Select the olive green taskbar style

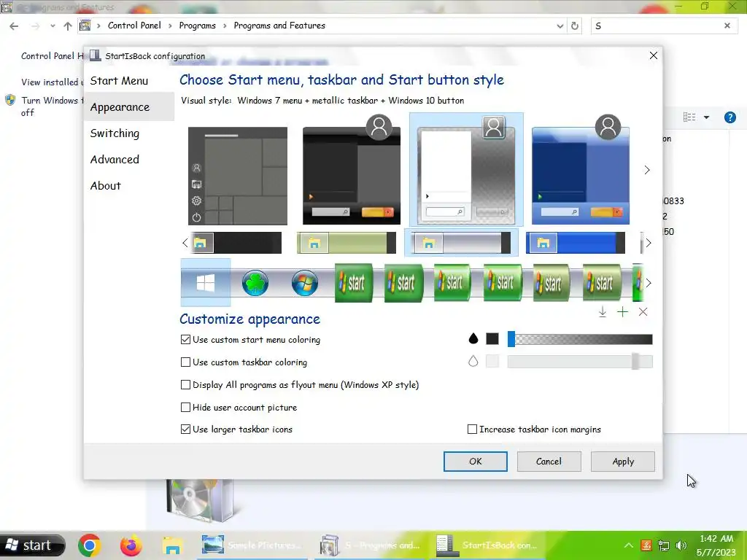pyautogui.click(x=347, y=243)
